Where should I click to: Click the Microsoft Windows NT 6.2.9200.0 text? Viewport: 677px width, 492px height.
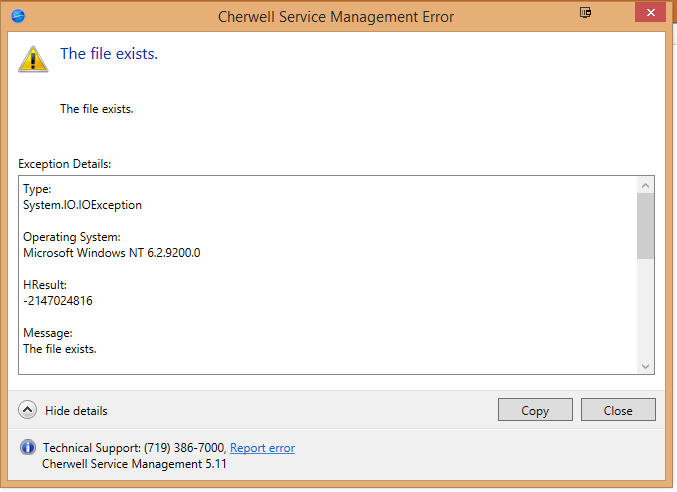[x=111, y=253]
